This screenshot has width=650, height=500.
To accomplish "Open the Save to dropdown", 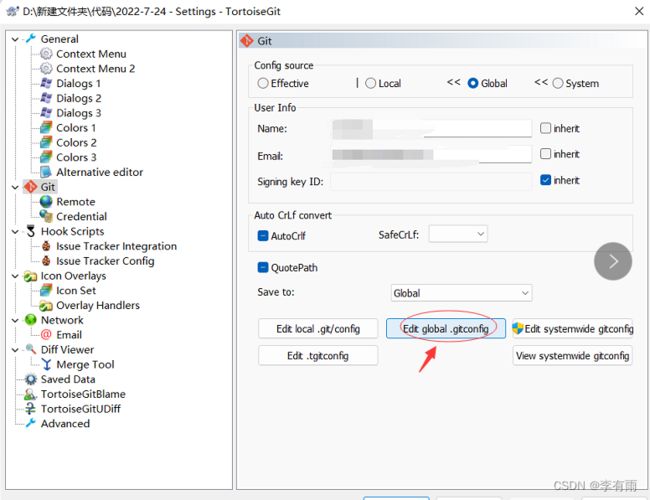I will click(x=461, y=293).
